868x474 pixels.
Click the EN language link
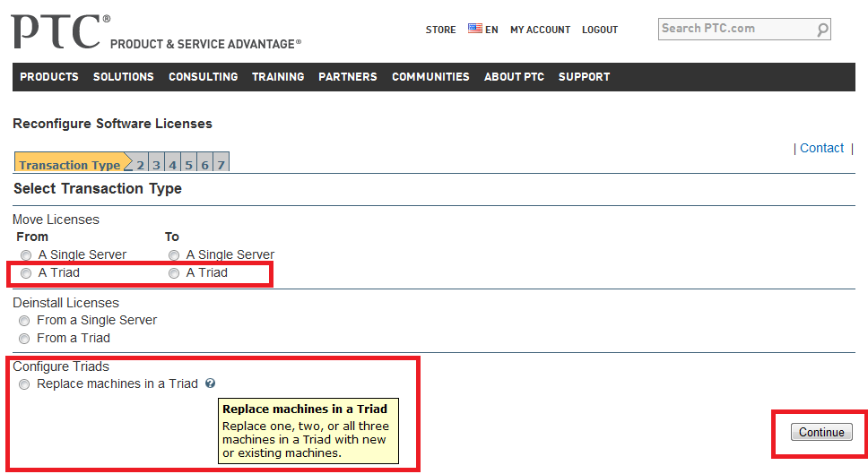[491, 30]
